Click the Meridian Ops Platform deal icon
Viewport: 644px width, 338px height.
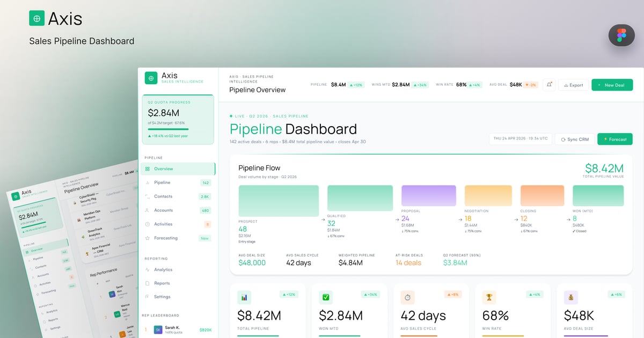[79, 219]
